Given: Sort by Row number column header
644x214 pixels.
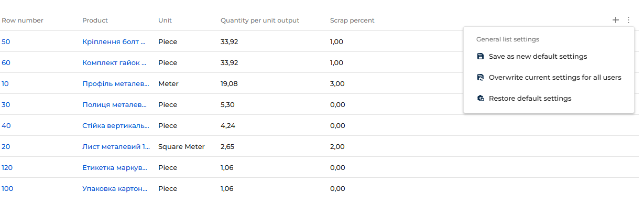Looking at the screenshot, I should [x=23, y=20].
